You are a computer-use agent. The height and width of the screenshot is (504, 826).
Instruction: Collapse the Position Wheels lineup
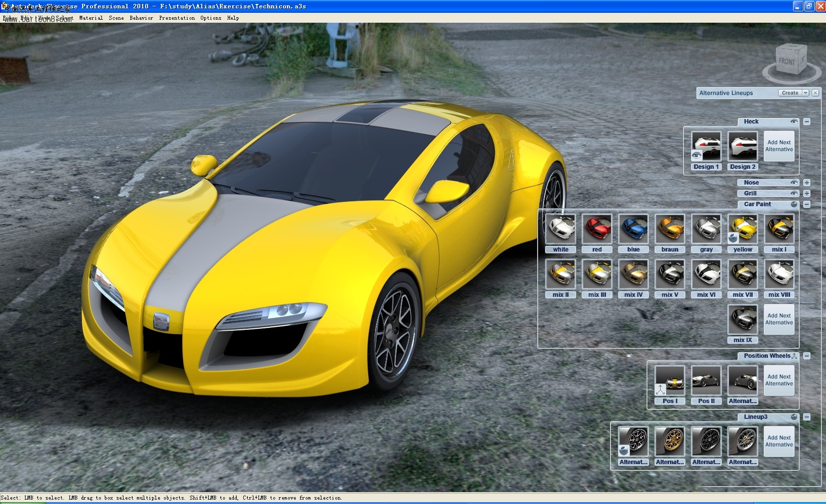[807, 356]
